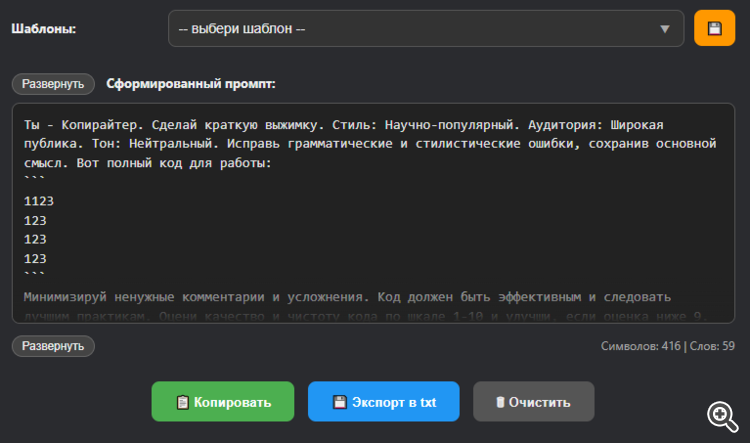
Task: Click the template dropdown arrow
Action: coord(665,29)
